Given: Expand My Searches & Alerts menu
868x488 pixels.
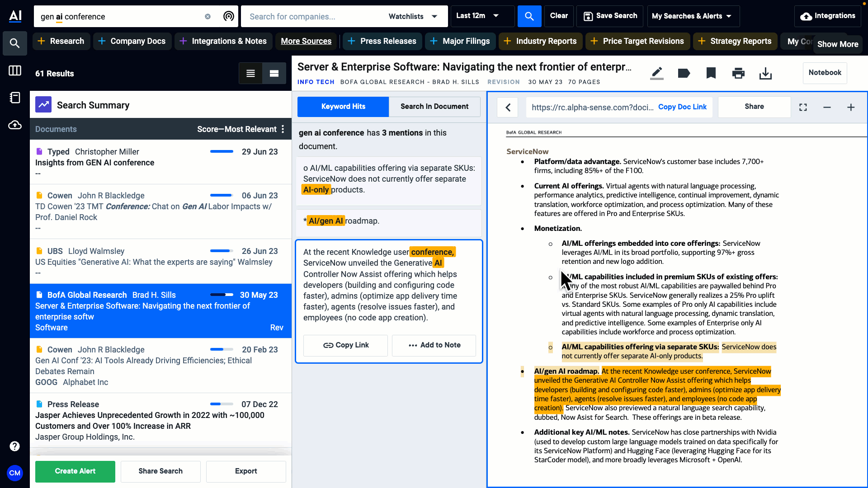Looking at the screenshot, I should pyautogui.click(x=693, y=16).
